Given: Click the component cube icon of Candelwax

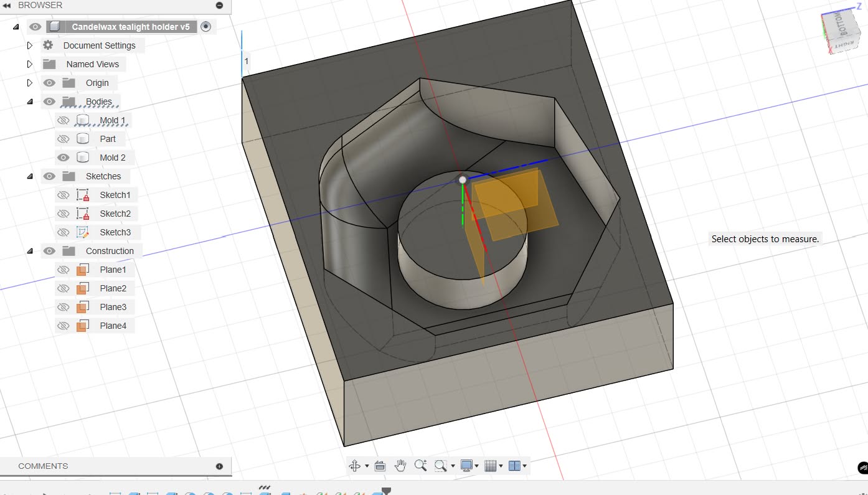Looking at the screenshot, I should 55,27.
